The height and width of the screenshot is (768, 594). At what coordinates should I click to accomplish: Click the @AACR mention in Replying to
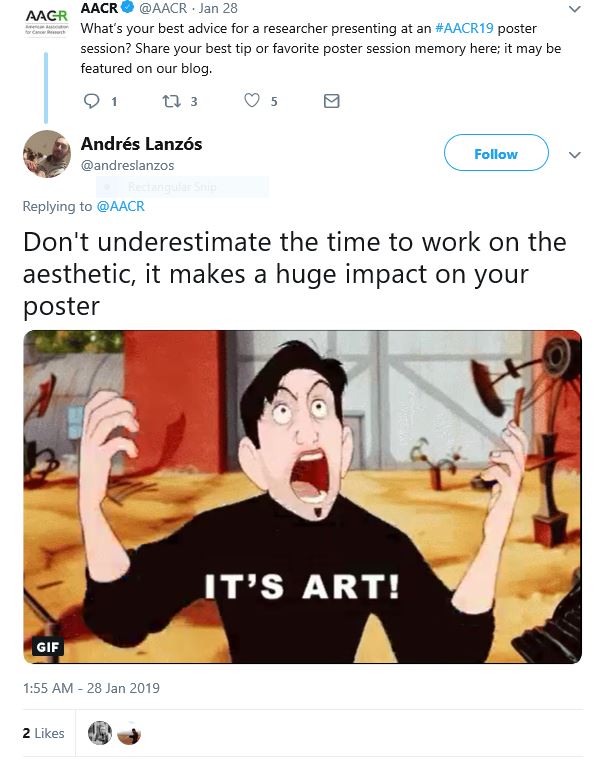click(x=121, y=206)
